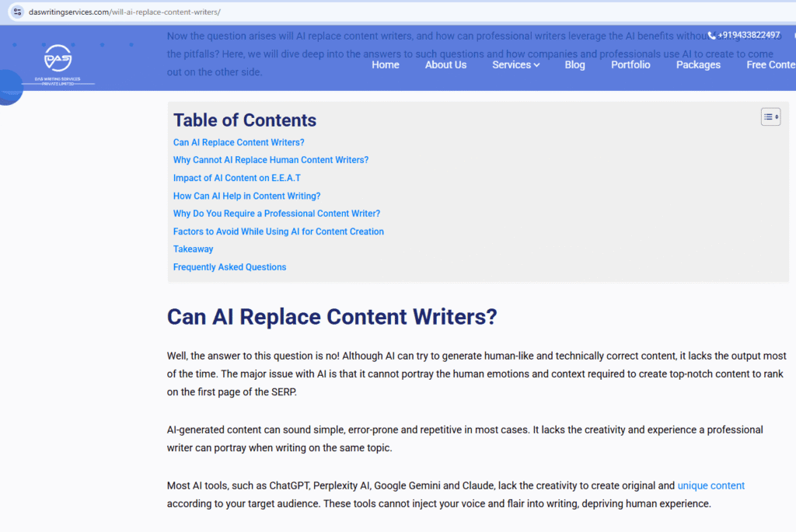Expand the Services dropdown in the navigation

(x=515, y=65)
